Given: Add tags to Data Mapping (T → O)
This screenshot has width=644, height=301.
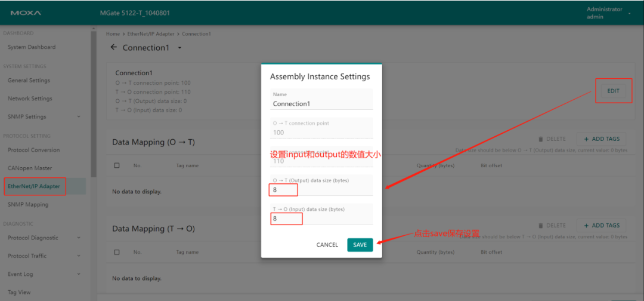Looking at the screenshot, I should [601, 226].
